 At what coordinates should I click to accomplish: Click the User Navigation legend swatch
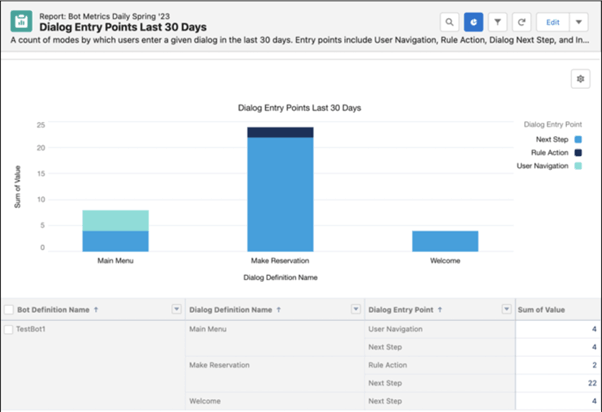[578, 166]
